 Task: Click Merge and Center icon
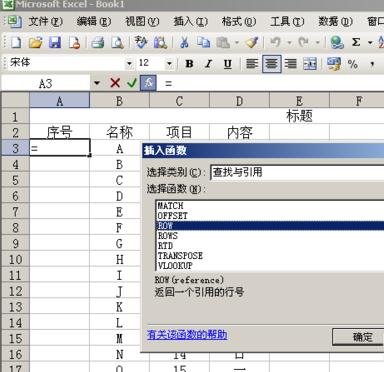[310, 63]
